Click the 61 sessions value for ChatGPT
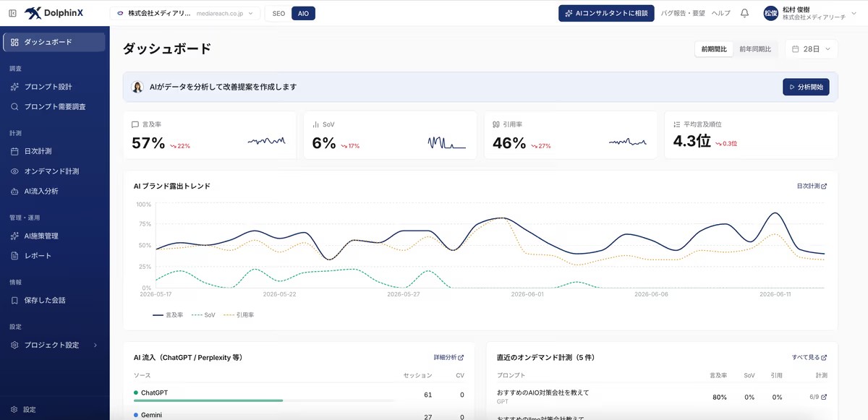868x420 pixels. [x=427, y=395]
